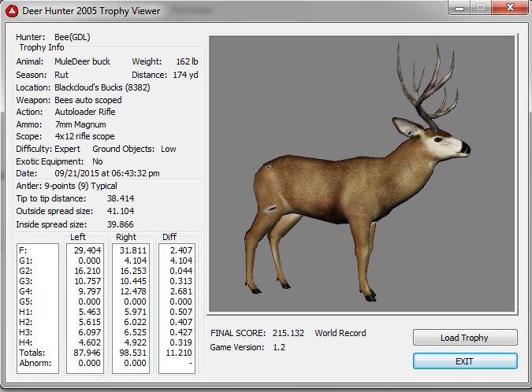The width and height of the screenshot is (532, 392).
Task: Click right G2 value 16.253
Action: point(133,271)
